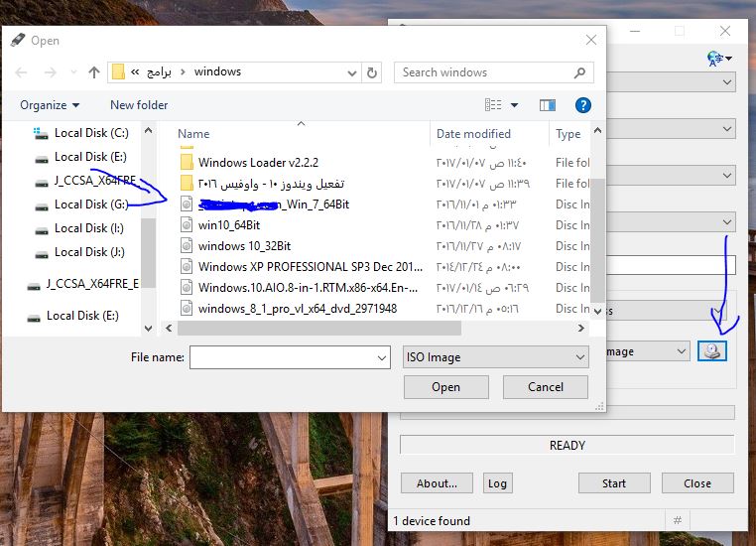Click the Windows XP disc image icon
756x546 pixels.
coord(187,266)
